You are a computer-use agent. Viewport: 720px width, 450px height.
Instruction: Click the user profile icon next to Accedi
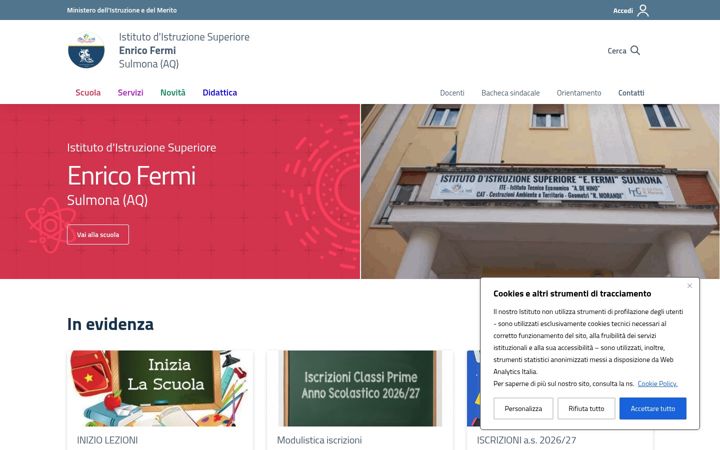643,10
